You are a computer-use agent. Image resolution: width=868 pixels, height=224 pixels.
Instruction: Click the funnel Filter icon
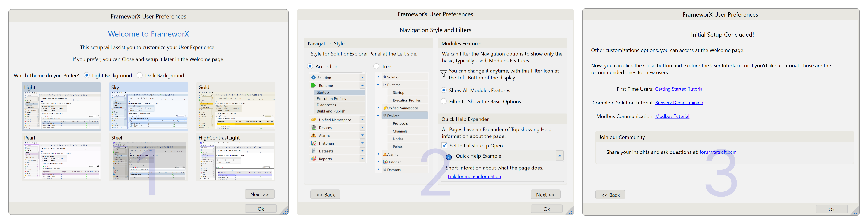tap(443, 74)
